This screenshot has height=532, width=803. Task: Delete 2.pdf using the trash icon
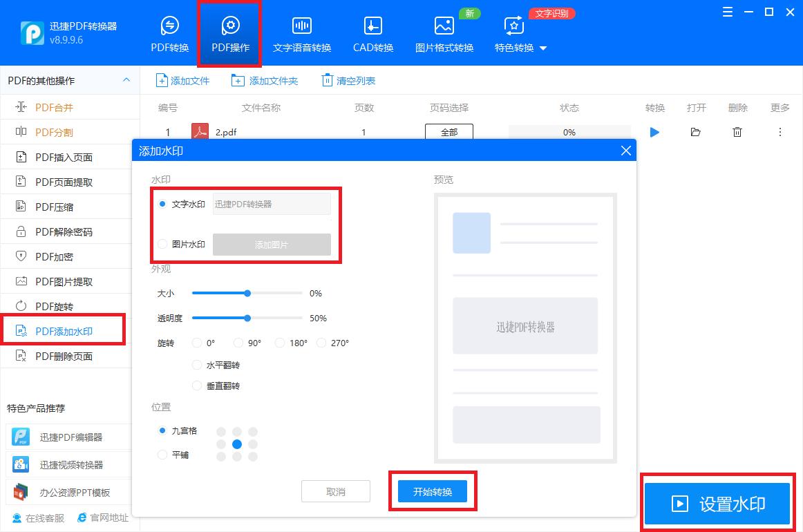click(x=737, y=132)
